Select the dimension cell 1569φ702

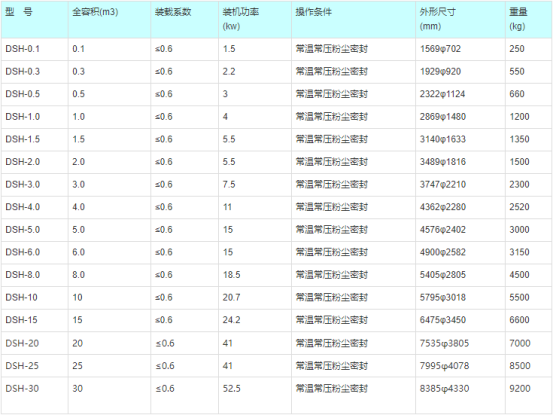coord(460,49)
